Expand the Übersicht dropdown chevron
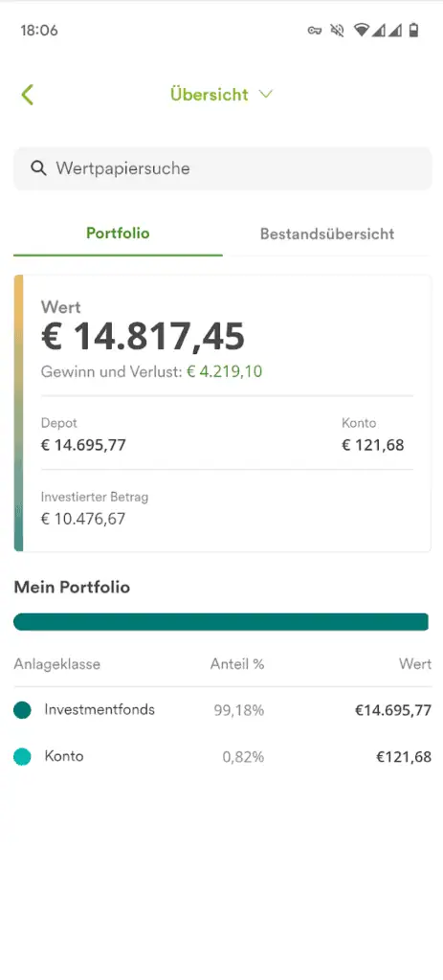 (266, 95)
